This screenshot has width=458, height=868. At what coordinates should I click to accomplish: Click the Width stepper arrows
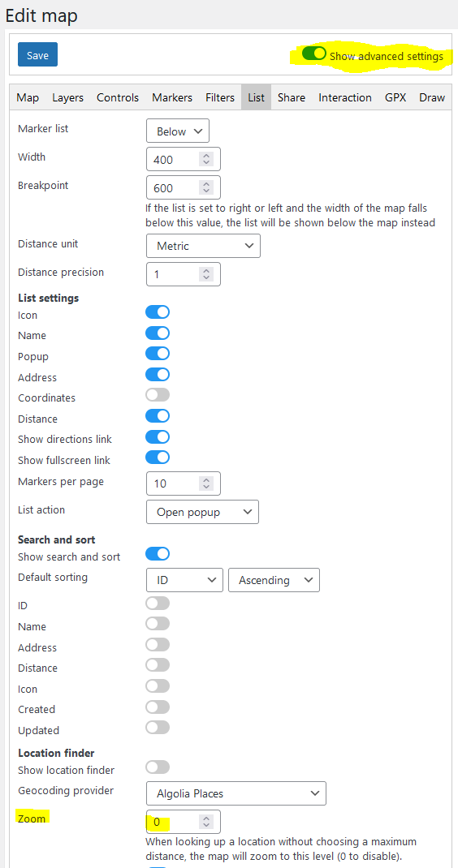[206, 160]
